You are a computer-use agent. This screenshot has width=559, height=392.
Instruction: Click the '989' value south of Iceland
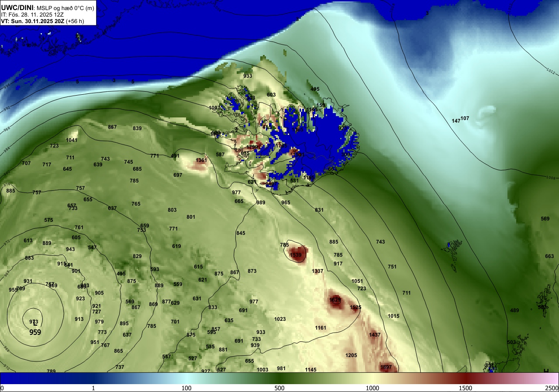(261, 203)
